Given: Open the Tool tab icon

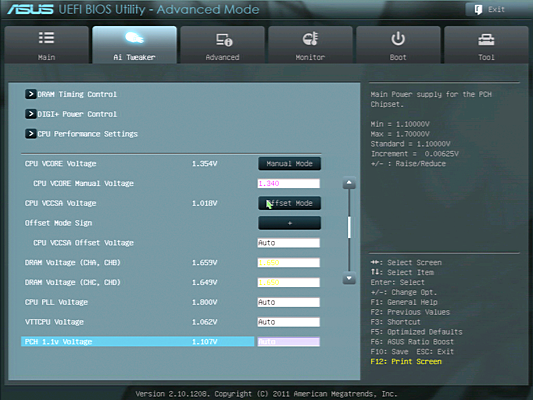Looking at the screenshot, I should [486, 40].
